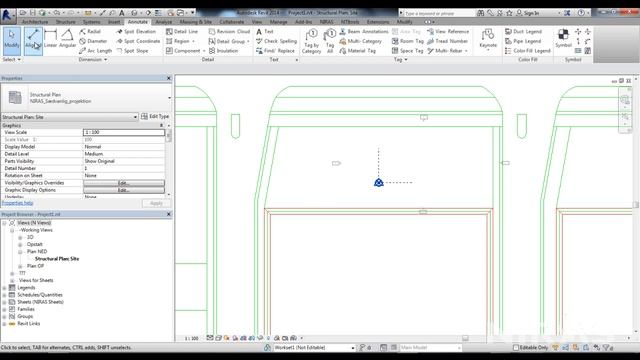Select the Material Tag tool
This screenshot has height=360, width=640.
[358, 51]
